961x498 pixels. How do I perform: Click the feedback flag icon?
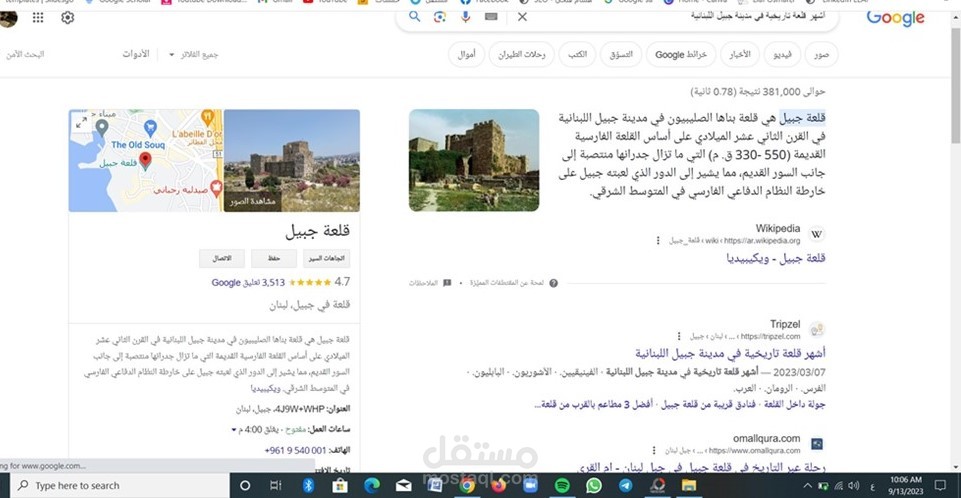pos(447,283)
